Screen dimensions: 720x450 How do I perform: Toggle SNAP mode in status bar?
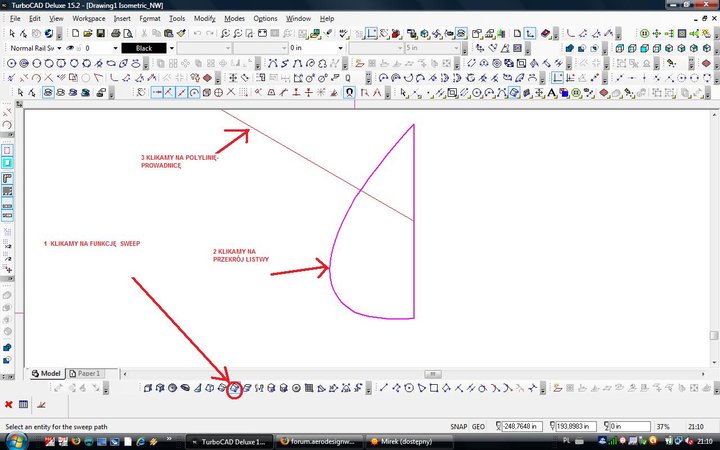[x=459, y=427]
